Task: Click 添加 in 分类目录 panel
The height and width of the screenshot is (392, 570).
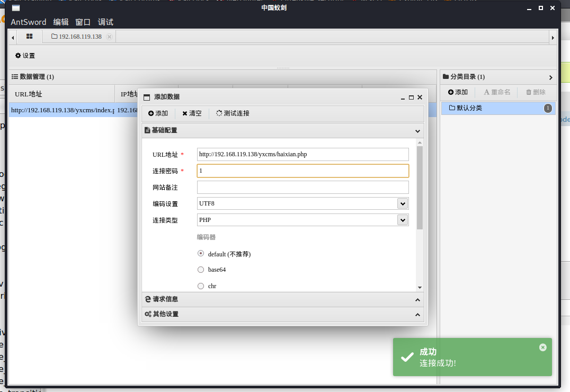Action: (x=458, y=92)
